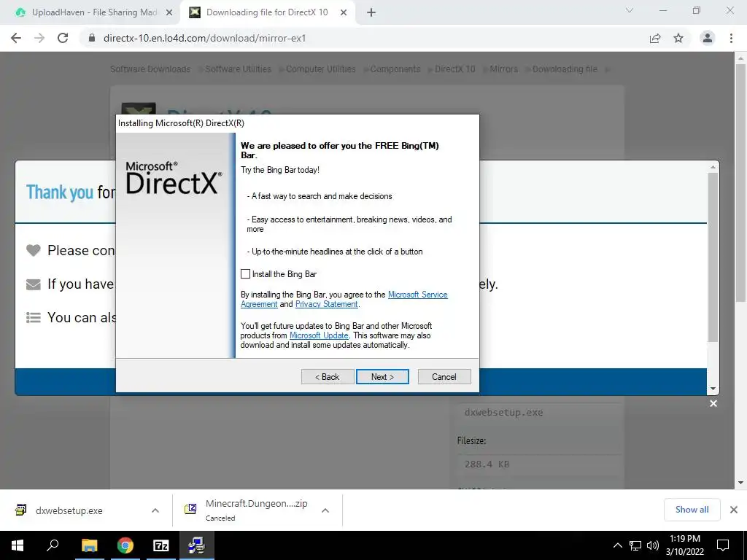Click the page's vertical scrollbar thumb
Image resolution: width=747 pixels, height=560 pixels.
click(x=740, y=182)
